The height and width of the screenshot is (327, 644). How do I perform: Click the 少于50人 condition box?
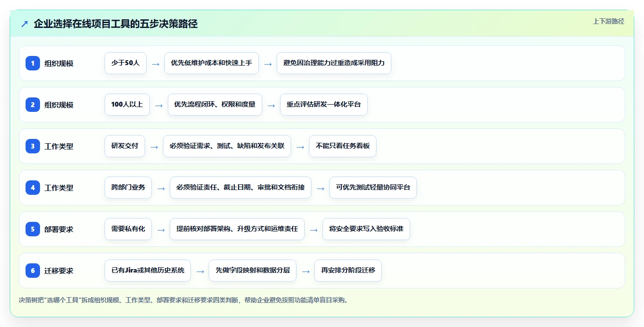(125, 63)
